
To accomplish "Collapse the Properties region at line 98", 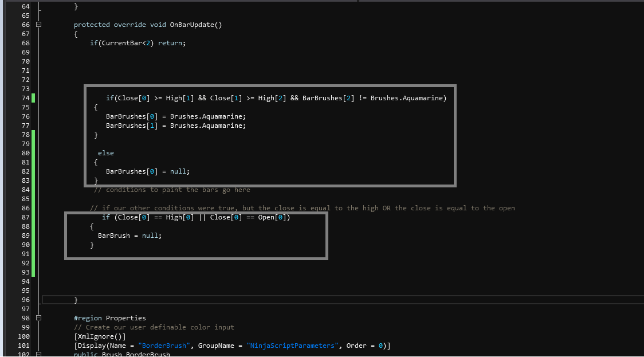I will pos(39,318).
